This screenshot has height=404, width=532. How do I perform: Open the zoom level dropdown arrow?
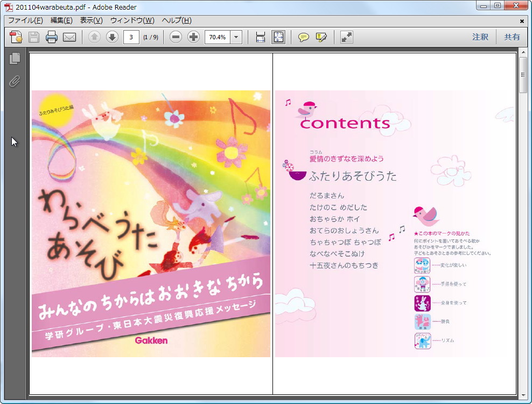(236, 37)
